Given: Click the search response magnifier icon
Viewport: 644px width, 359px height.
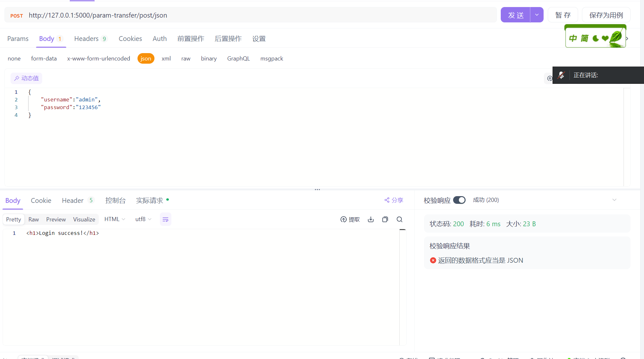Looking at the screenshot, I should [399, 219].
